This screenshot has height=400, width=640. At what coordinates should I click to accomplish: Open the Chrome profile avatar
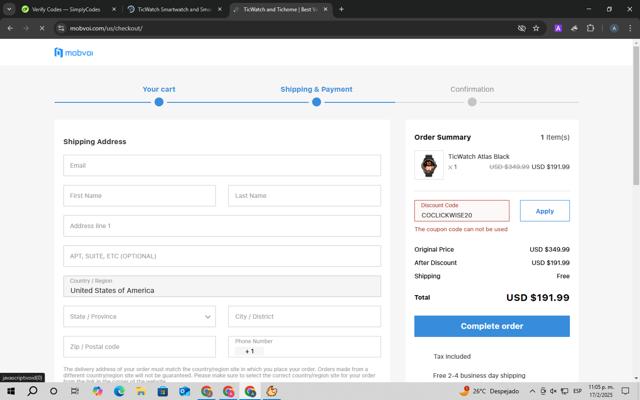(x=614, y=28)
